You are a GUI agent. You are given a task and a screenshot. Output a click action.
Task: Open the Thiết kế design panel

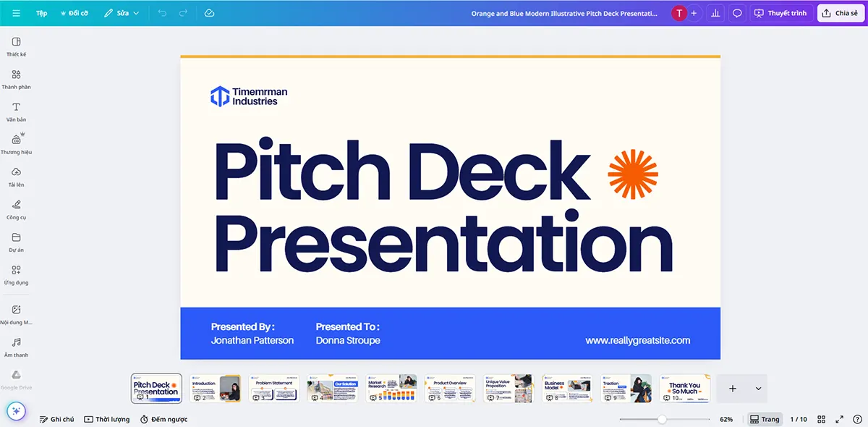click(x=16, y=47)
